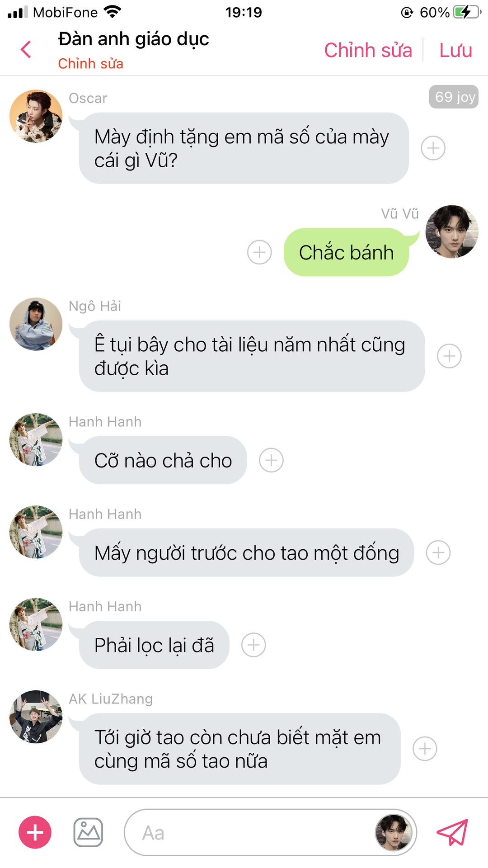The image size is (488, 868).
Task: Tap plus icon beside 'Mấy người trước' message
Action: (x=438, y=552)
